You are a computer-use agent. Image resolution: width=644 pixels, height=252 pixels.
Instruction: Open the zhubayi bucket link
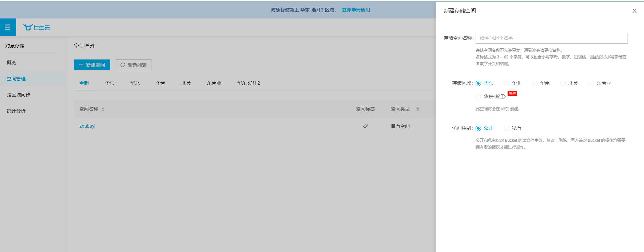[87, 126]
